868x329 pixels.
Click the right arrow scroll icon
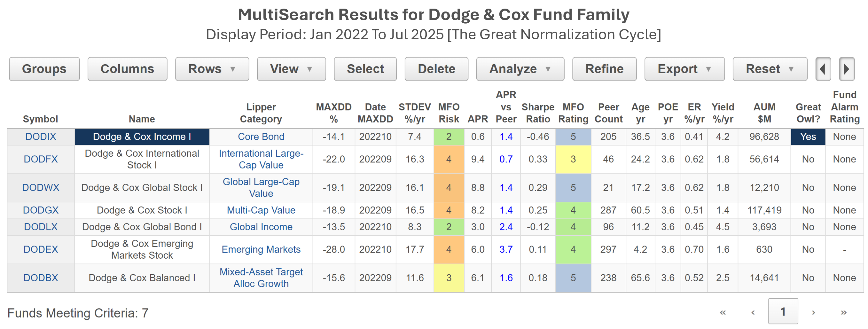847,69
